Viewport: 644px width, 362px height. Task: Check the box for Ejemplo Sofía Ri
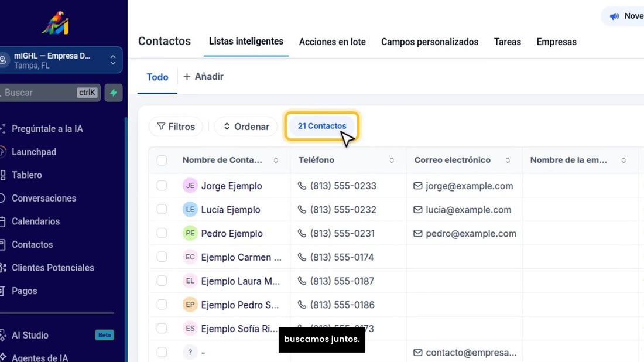[162, 329]
